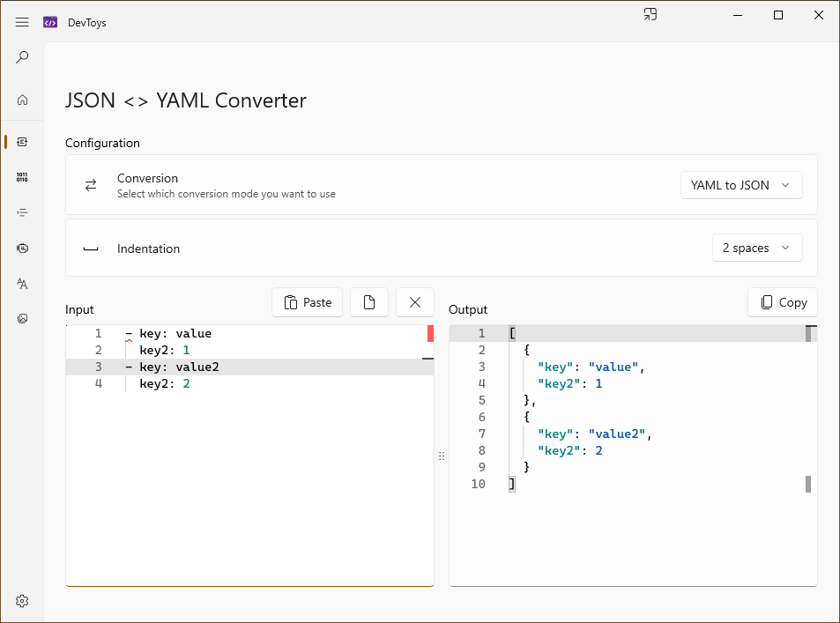Open the Text tools category

[x=22, y=283]
